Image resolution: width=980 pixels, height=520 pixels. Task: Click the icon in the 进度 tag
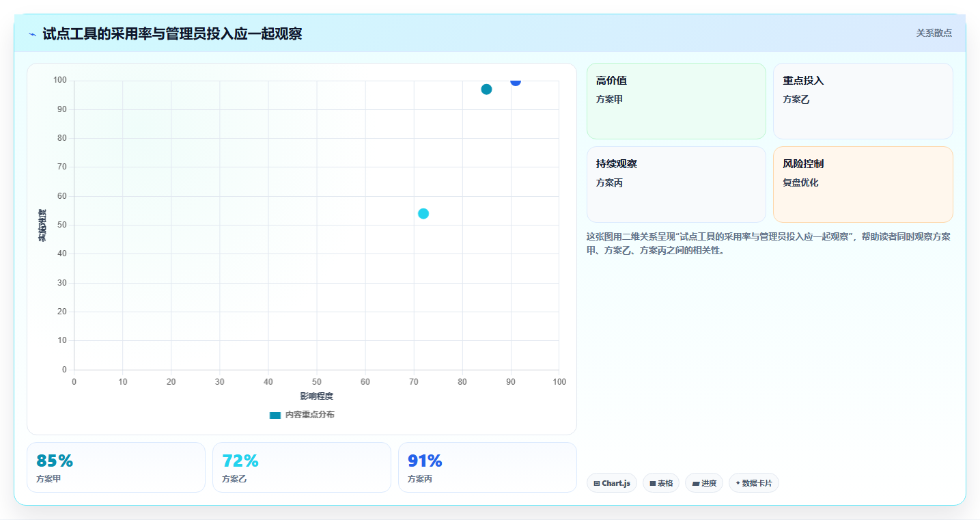point(695,483)
